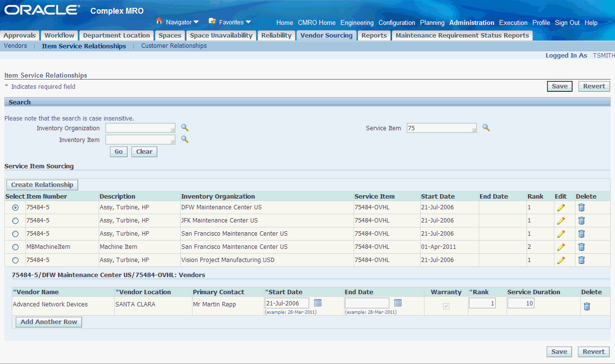Edit Vision Project Manufacturing USD row pencil
This screenshot has width=615, height=364.
[x=561, y=260]
